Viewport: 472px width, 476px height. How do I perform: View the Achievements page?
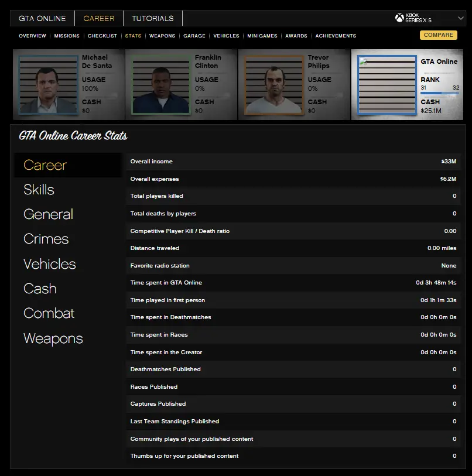click(x=336, y=36)
